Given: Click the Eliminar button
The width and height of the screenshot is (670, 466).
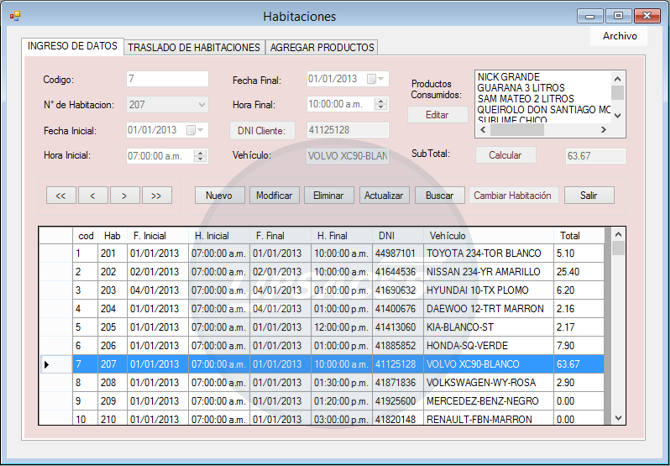Looking at the screenshot, I should pos(329,195).
